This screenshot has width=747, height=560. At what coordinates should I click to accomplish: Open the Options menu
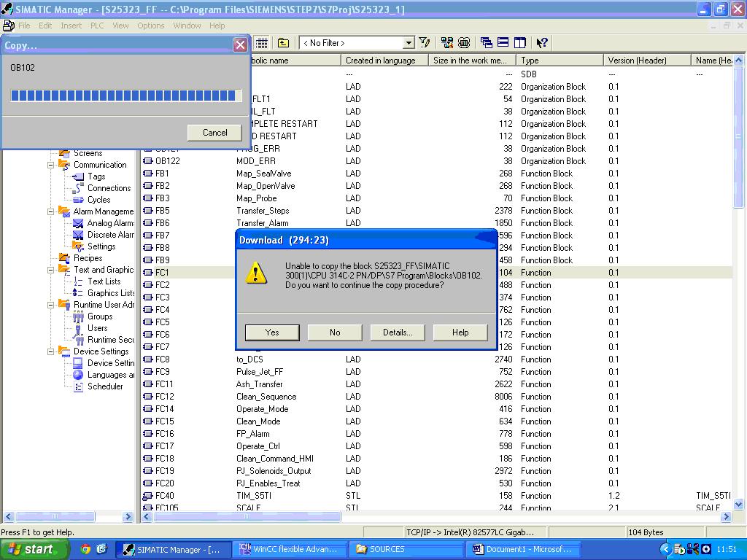tap(150, 26)
